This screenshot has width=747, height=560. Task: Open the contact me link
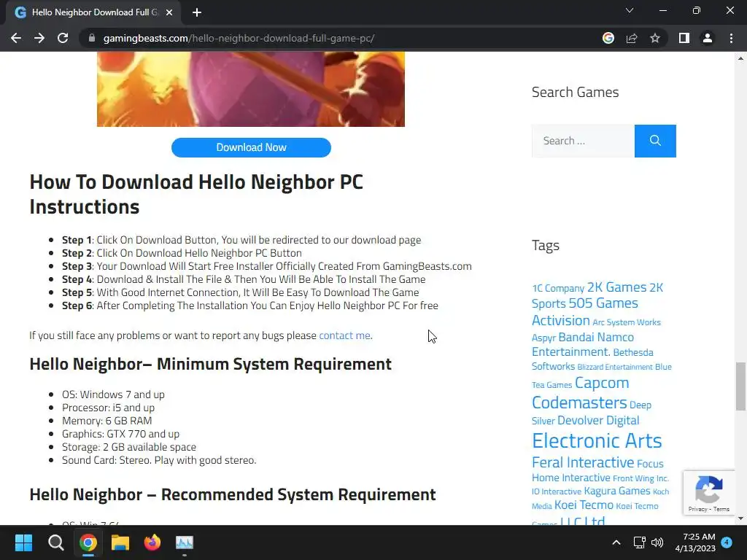pos(344,335)
